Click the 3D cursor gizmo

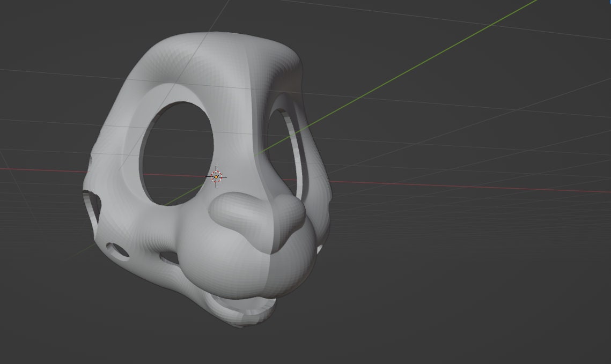click(216, 175)
